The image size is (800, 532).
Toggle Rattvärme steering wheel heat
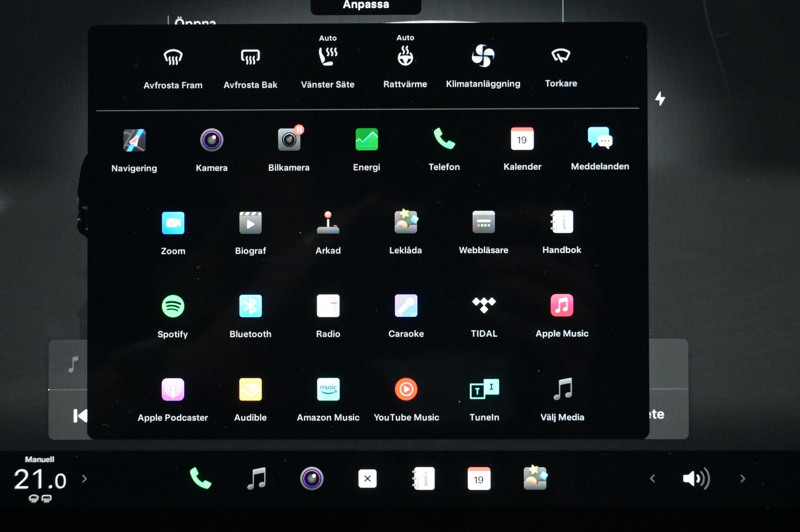click(x=405, y=56)
